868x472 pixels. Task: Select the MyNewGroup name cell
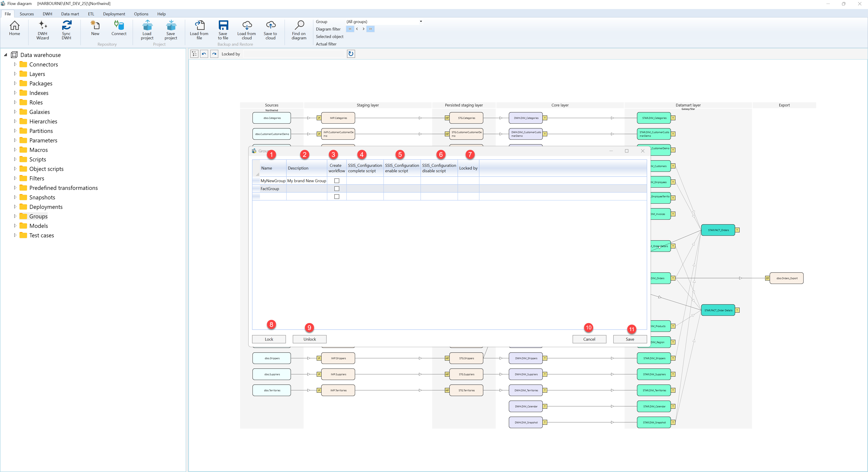[273, 181]
